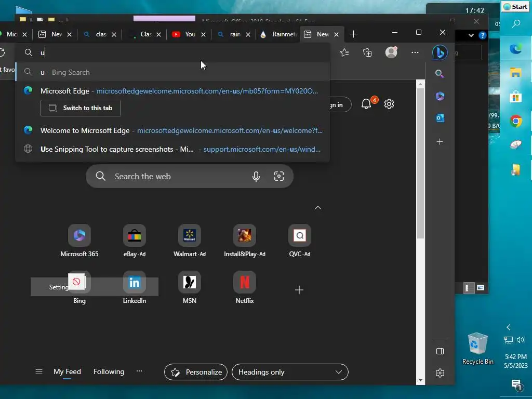This screenshot has height=399, width=532.
Task: Click help question icon in background window
Action: tap(482, 35)
